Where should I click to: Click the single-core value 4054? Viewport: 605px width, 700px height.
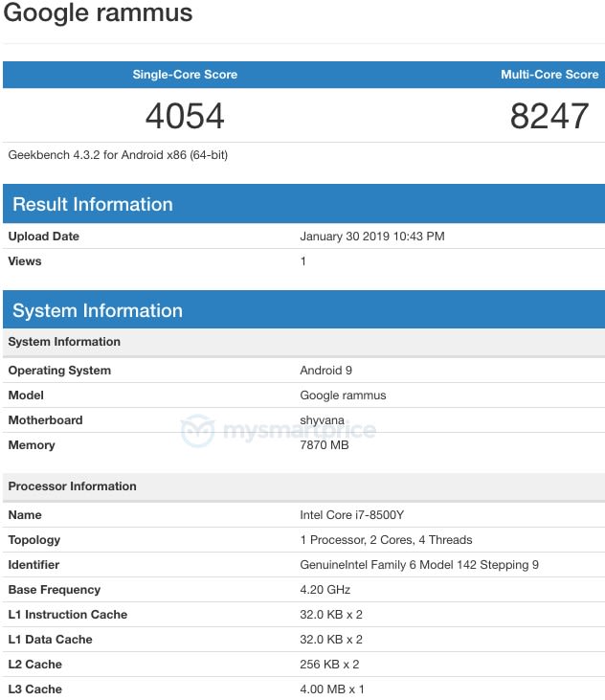coord(185,116)
